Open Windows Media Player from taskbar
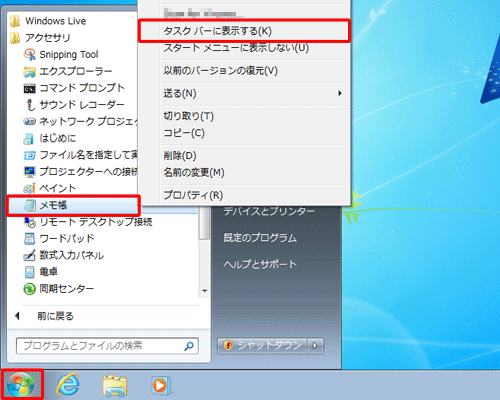This screenshot has width=500, height=400. pyautogui.click(x=161, y=386)
